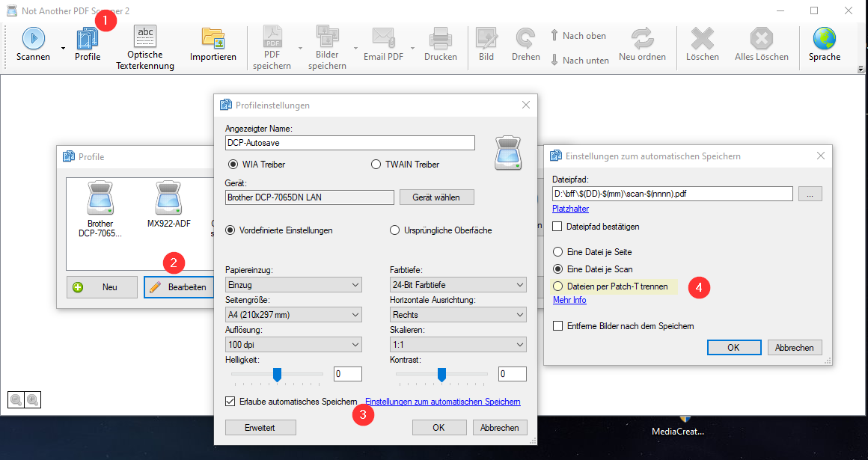
Task: Click the Kontrast slider handle
Action: tap(441, 375)
